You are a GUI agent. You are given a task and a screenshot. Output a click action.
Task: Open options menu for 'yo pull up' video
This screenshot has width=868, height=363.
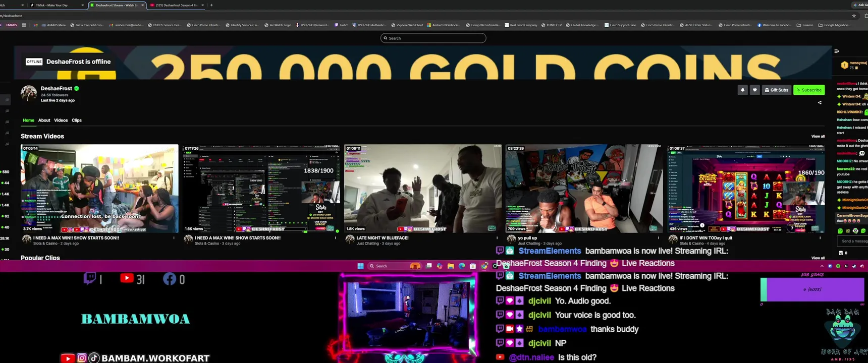(x=659, y=238)
